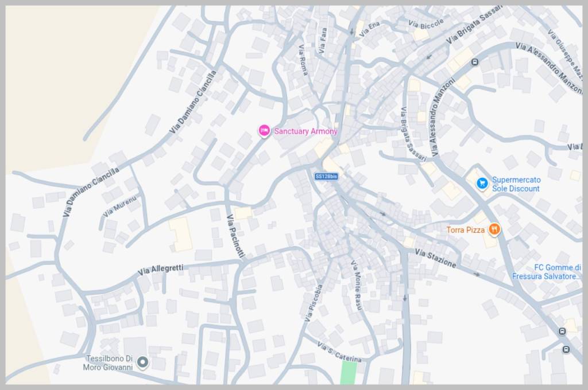Select the Supermercato Sole Discount shopping cart icon
This screenshot has height=390, width=588.
[x=482, y=184]
